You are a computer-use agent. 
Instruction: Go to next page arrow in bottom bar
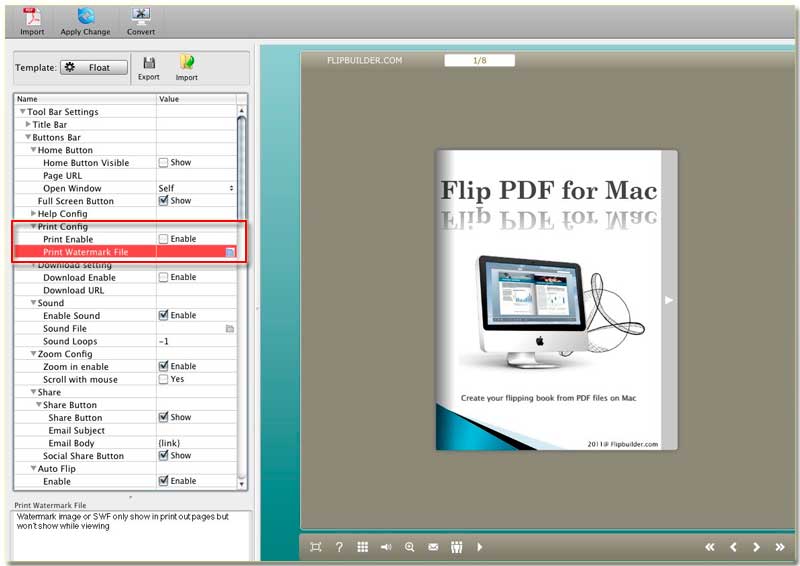(x=756, y=547)
